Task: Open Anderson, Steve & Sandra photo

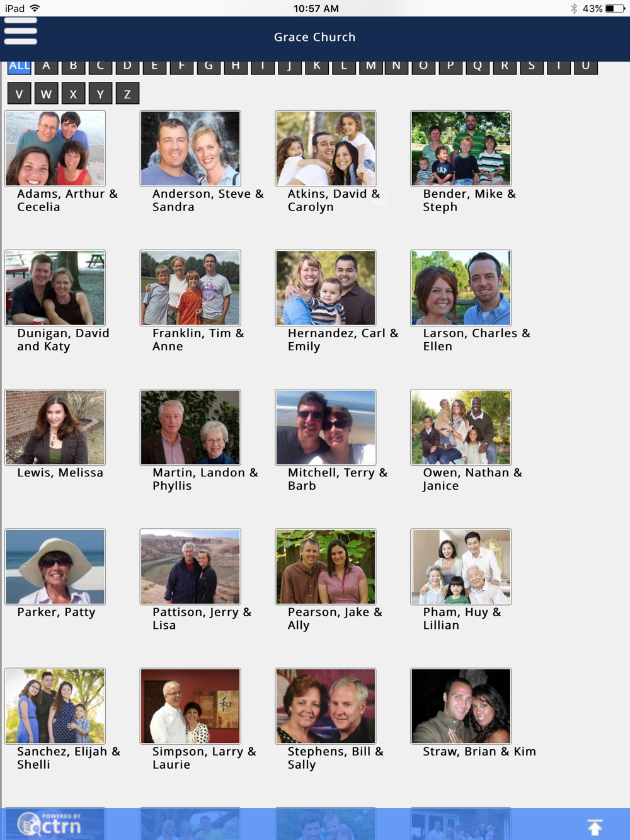Action: (x=190, y=148)
